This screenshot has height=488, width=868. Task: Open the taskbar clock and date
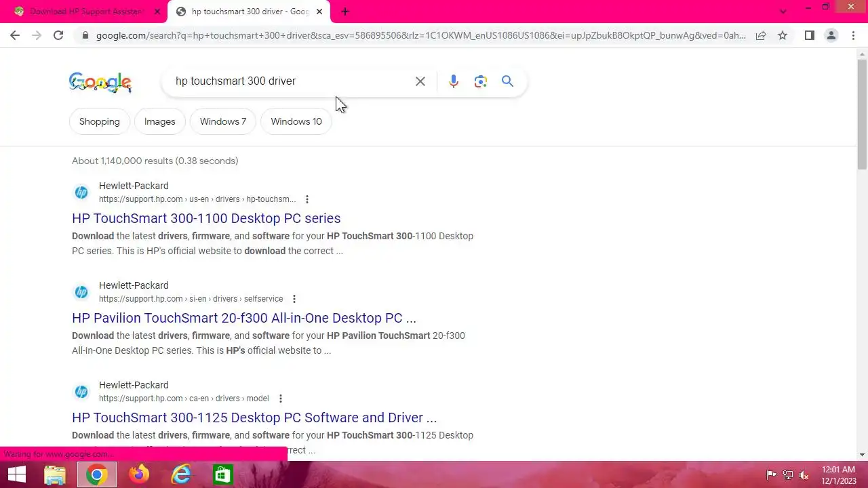(x=839, y=474)
